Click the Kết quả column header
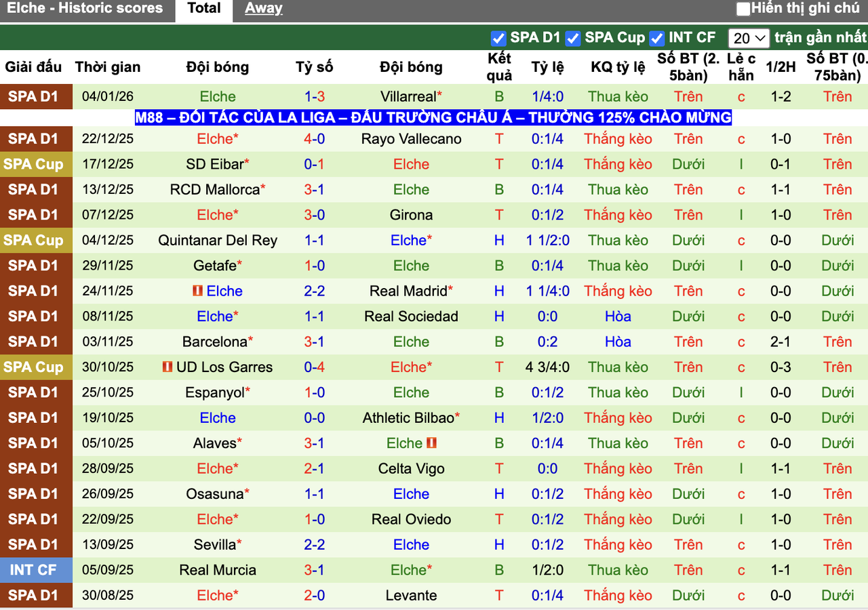Image resolution: width=868 pixels, height=610 pixels. pos(499,67)
